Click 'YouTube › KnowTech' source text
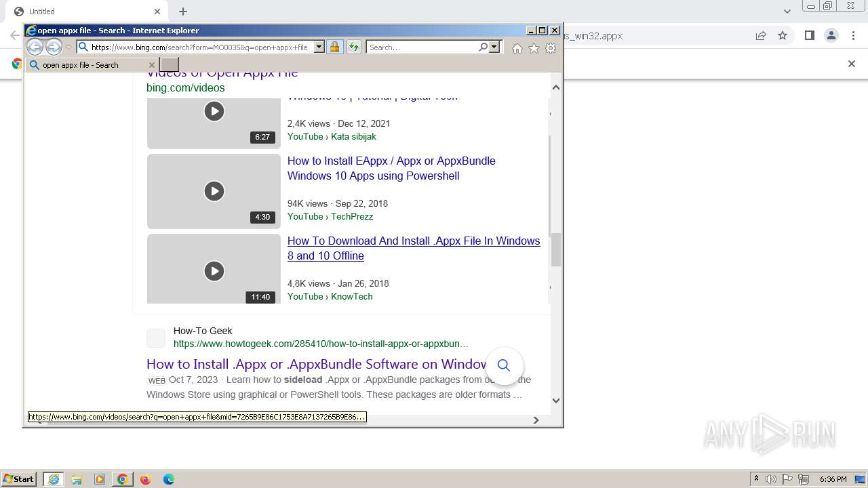Screen dimensions: 868x488 coord(330,296)
